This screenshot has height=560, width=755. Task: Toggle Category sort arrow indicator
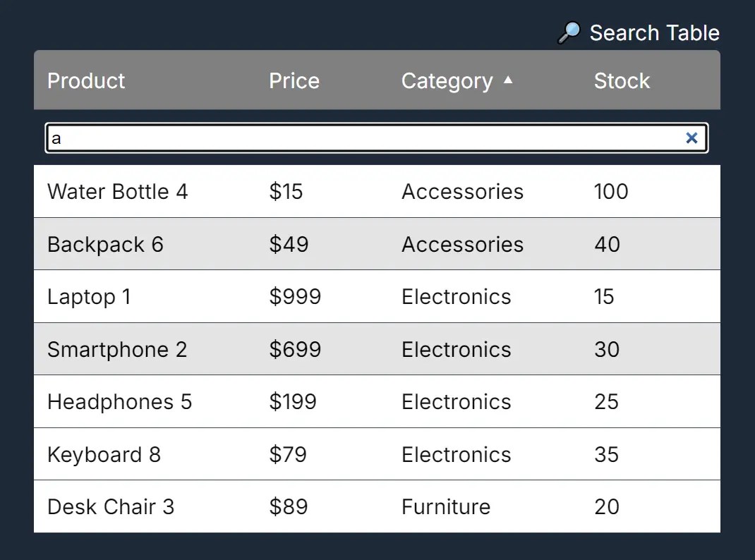point(508,80)
